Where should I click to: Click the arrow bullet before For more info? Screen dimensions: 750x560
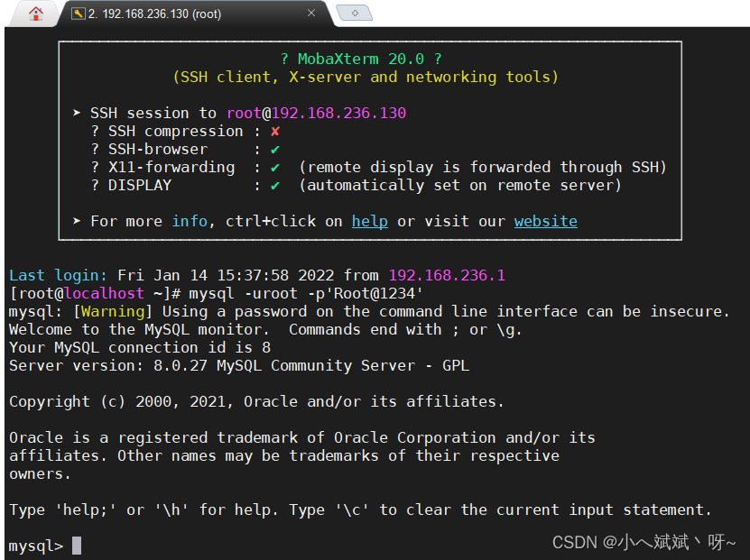pos(77,221)
